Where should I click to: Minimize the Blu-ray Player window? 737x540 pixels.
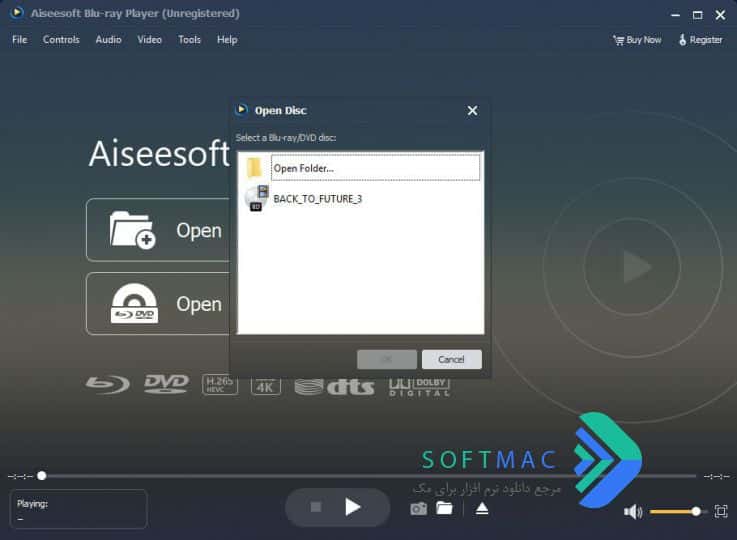pyautogui.click(x=675, y=15)
